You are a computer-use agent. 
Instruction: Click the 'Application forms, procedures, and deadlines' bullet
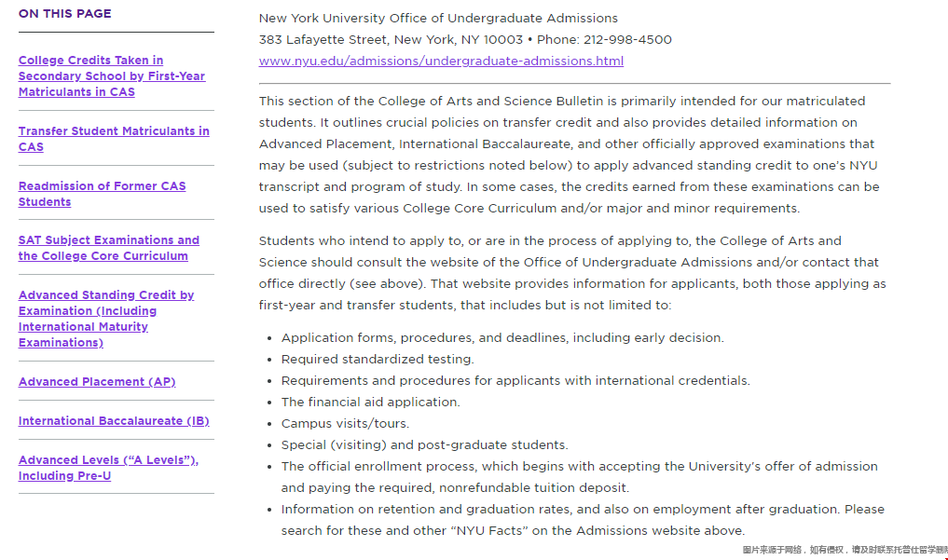501,338
